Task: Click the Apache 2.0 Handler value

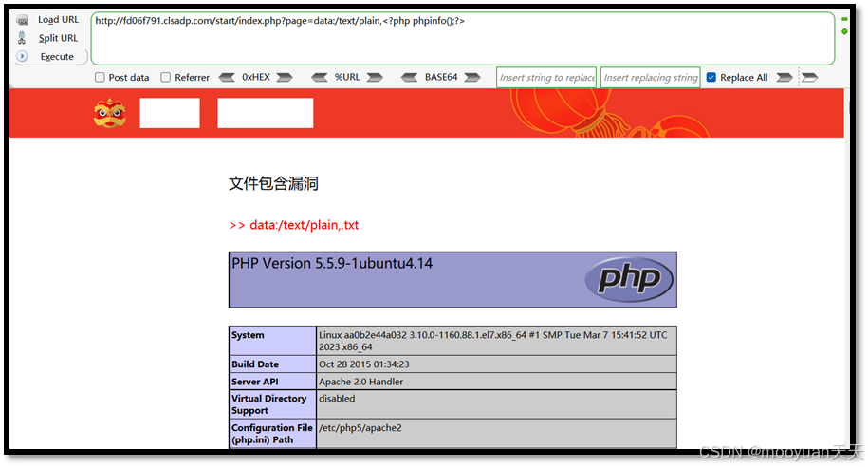Action: 360,382
